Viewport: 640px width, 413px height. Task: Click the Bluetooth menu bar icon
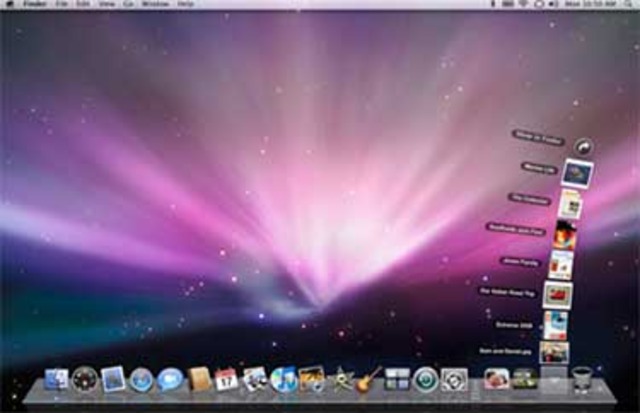click(x=493, y=4)
